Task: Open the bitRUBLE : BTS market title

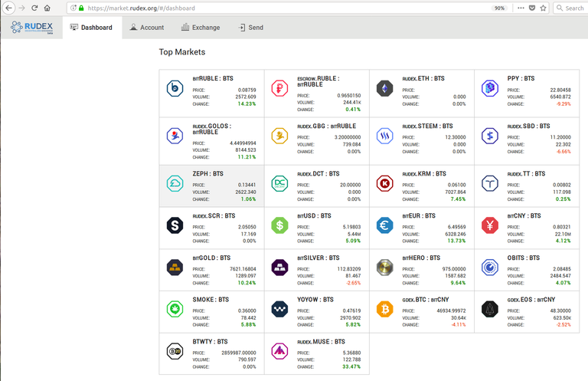Action: [x=213, y=78]
